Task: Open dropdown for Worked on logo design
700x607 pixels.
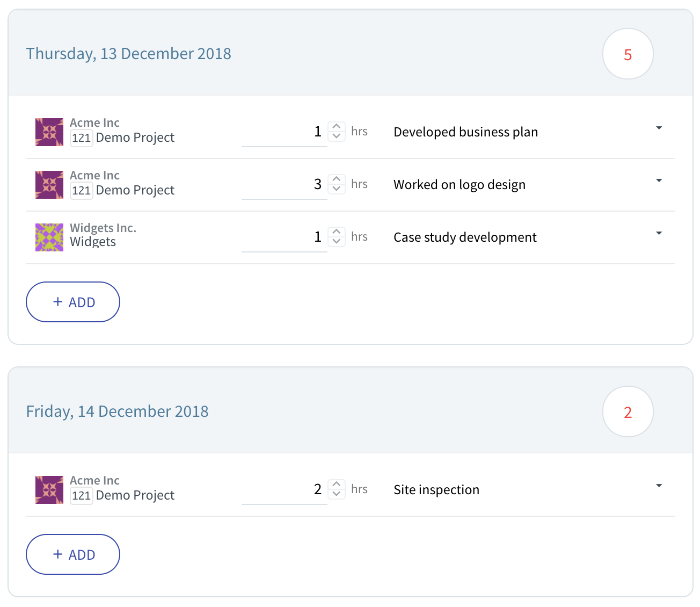Action: tap(659, 180)
